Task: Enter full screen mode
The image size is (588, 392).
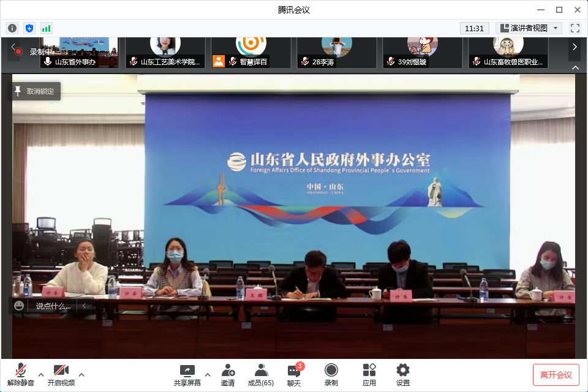Action: (x=575, y=28)
